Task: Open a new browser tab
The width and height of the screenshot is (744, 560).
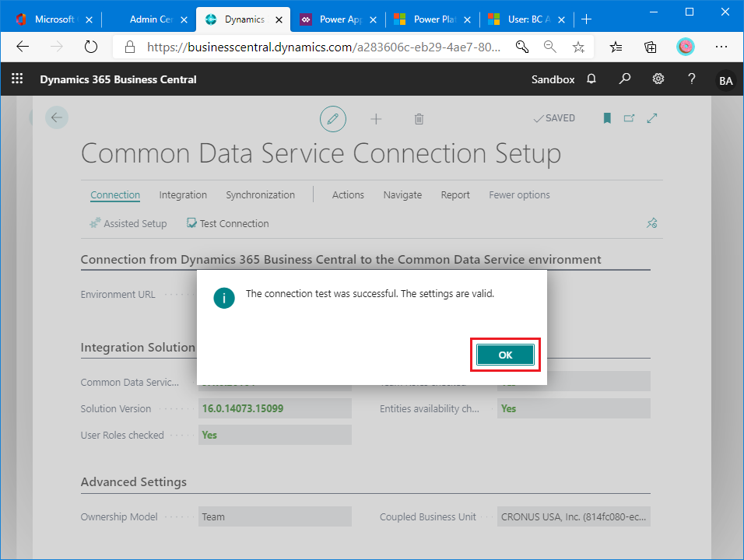Action: coord(587,19)
